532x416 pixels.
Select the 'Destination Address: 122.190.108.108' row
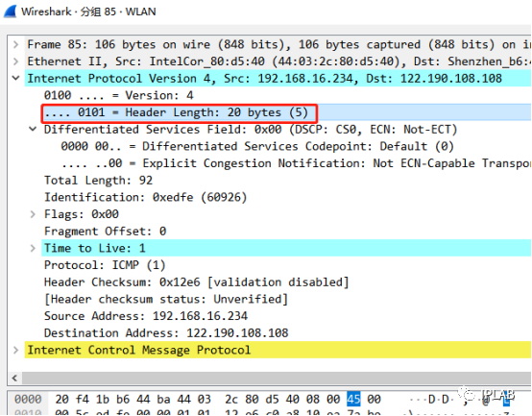coord(286,332)
